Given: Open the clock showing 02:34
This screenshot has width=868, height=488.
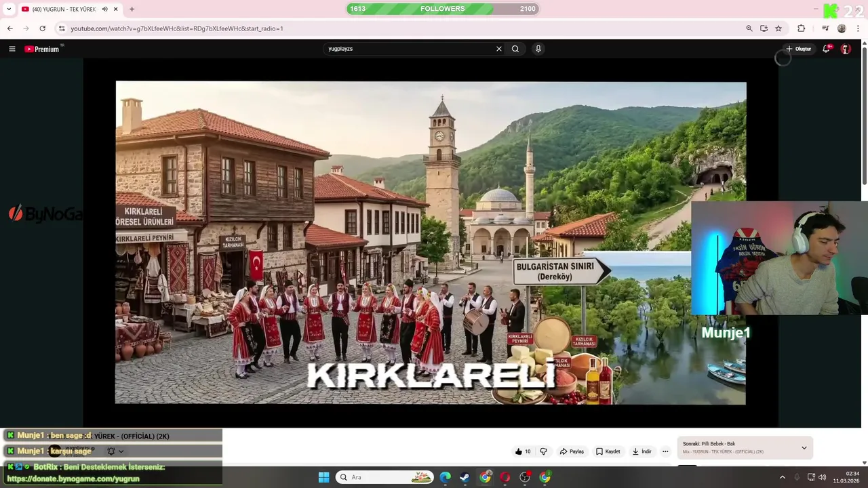Looking at the screenshot, I should pyautogui.click(x=846, y=477).
